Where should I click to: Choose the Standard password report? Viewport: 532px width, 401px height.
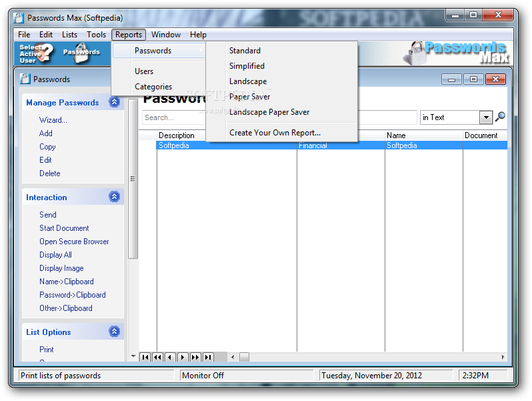[282, 51]
